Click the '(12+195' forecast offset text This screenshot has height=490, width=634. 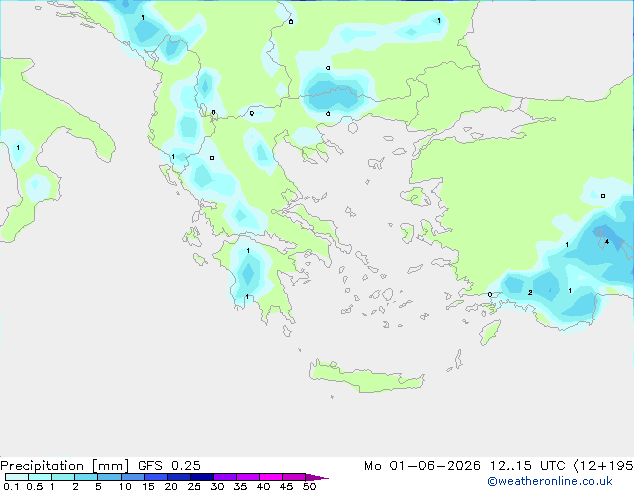click(x=603, y=466)
